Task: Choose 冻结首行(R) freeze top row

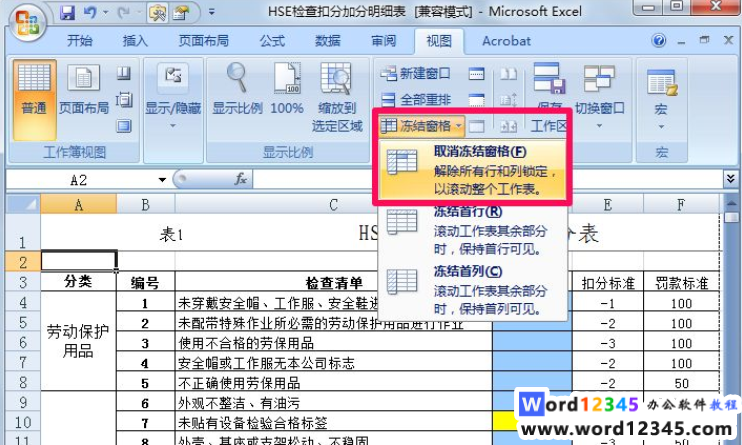Action: (x=473, y=230)
